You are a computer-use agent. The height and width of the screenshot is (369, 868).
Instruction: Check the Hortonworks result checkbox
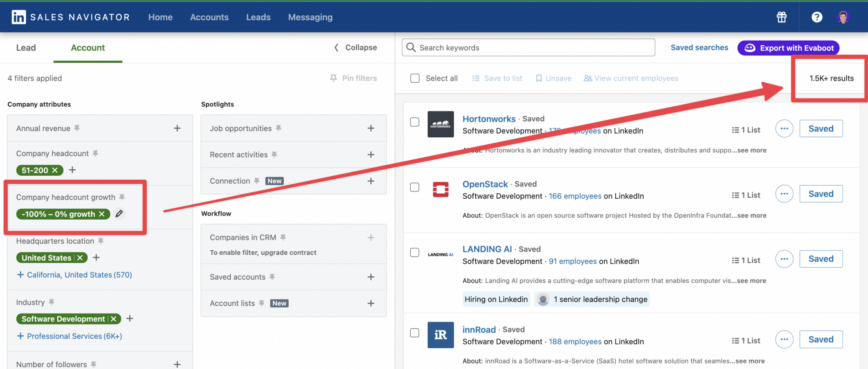pos(415,122)
